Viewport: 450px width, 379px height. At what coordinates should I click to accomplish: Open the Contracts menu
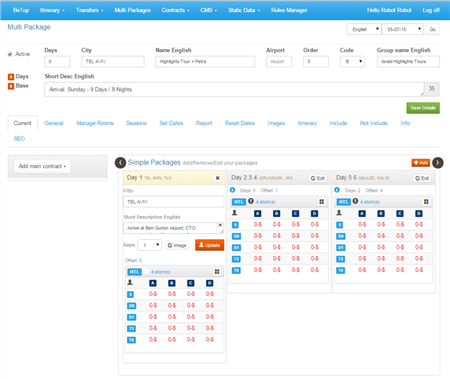[x=175, y=10]
